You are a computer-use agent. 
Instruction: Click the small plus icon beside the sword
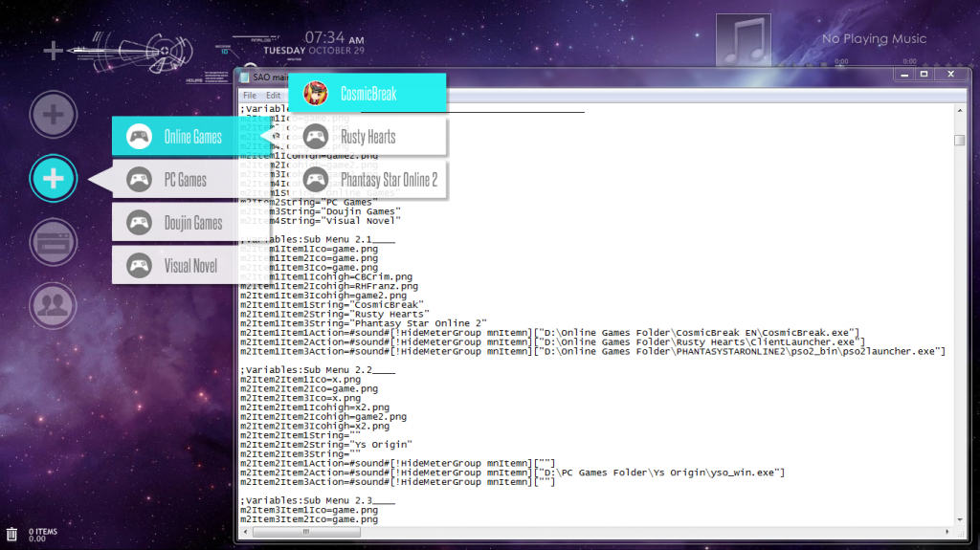[x=54, y=50]
